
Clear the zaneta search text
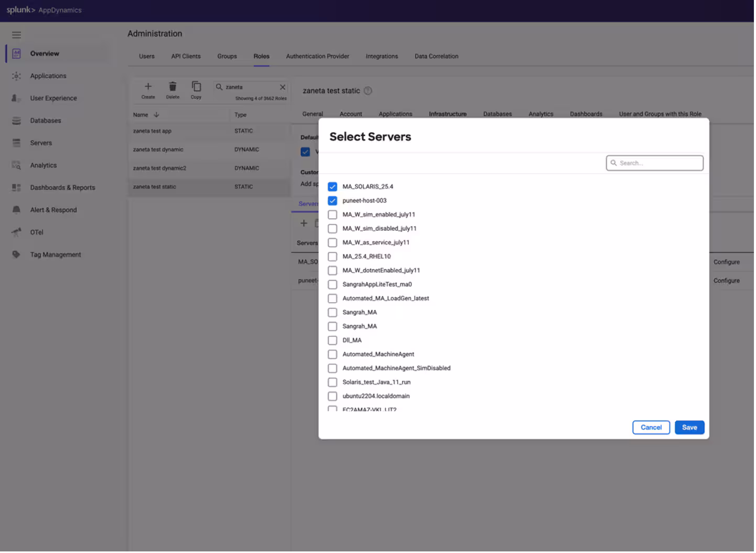[x=283, y=87]
